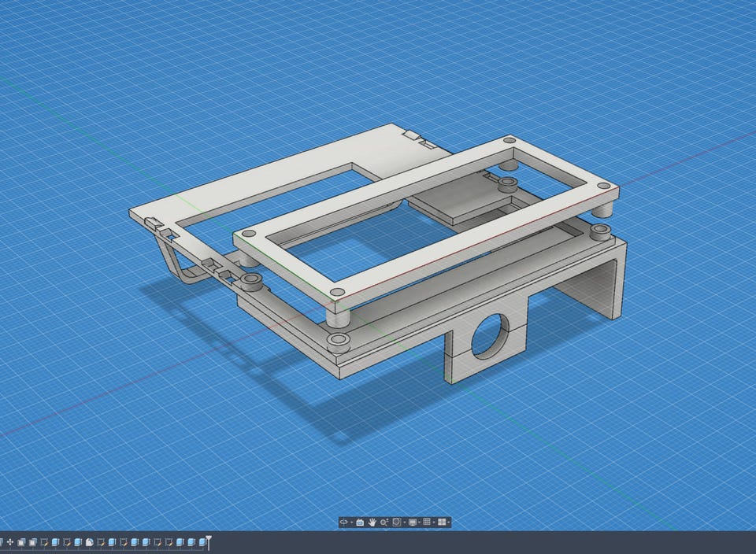Screen dimensions: 756x554
Task: Expand the Display Settings dropdown arrow
Action: coord(419,523)
